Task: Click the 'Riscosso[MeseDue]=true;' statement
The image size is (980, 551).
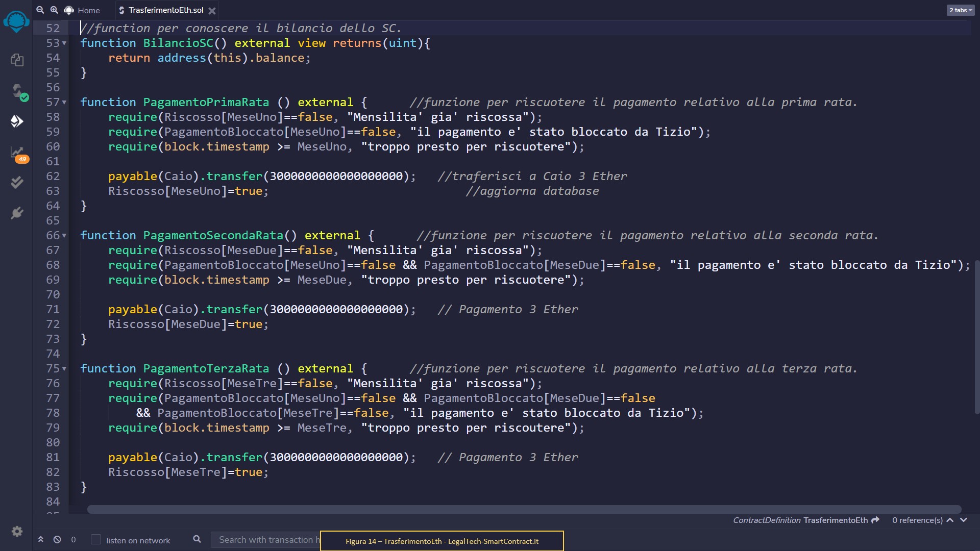Action: pos(188,324)
